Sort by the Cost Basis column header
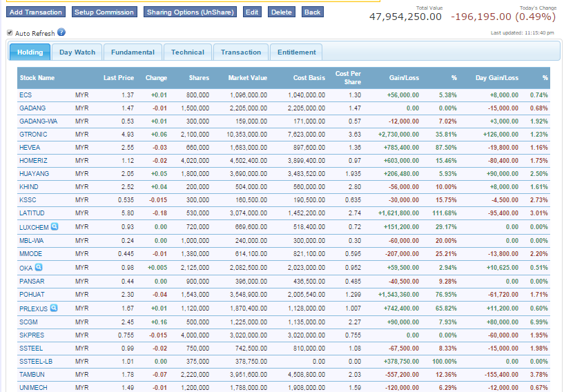Screen dimensions: 564x392 tap(309, 78)
